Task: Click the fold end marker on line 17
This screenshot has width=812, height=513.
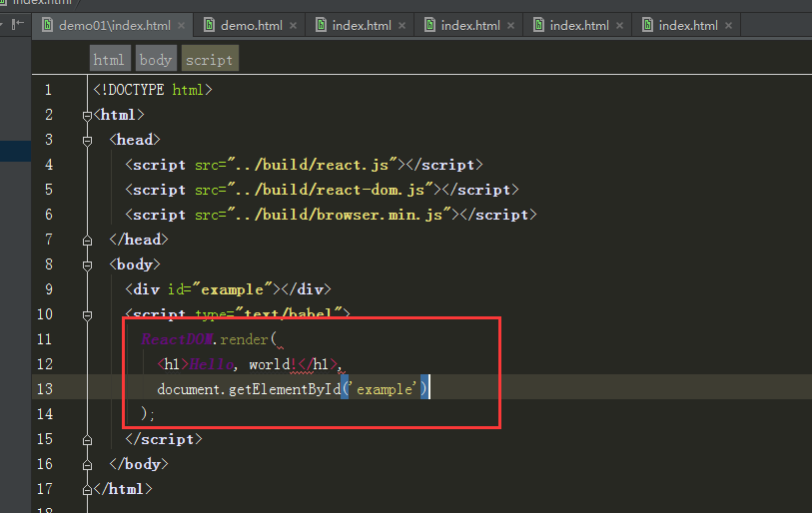Action: click(87, 490)
